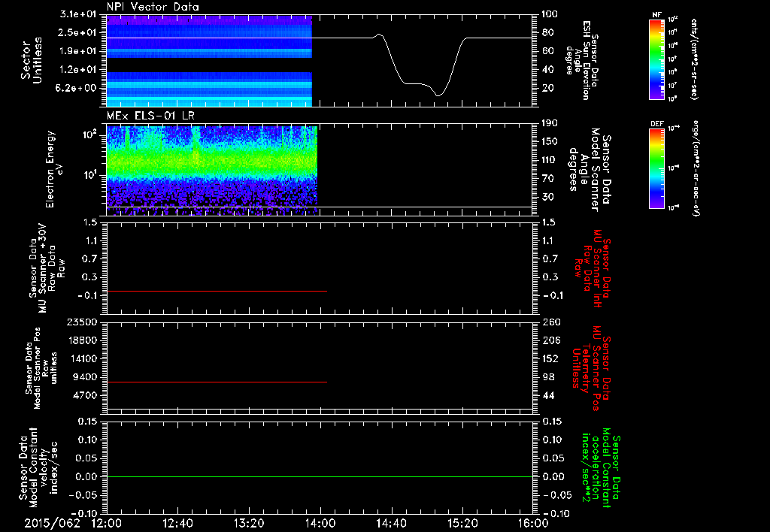Click the red line in Scanner Pos panel
Screen dimensions: 770x532
click(x=217, y=382)
